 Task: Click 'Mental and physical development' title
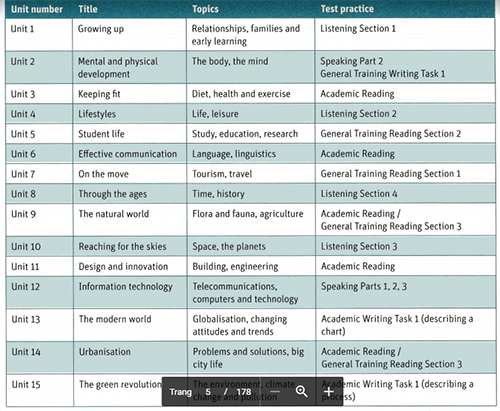point(118,67)
